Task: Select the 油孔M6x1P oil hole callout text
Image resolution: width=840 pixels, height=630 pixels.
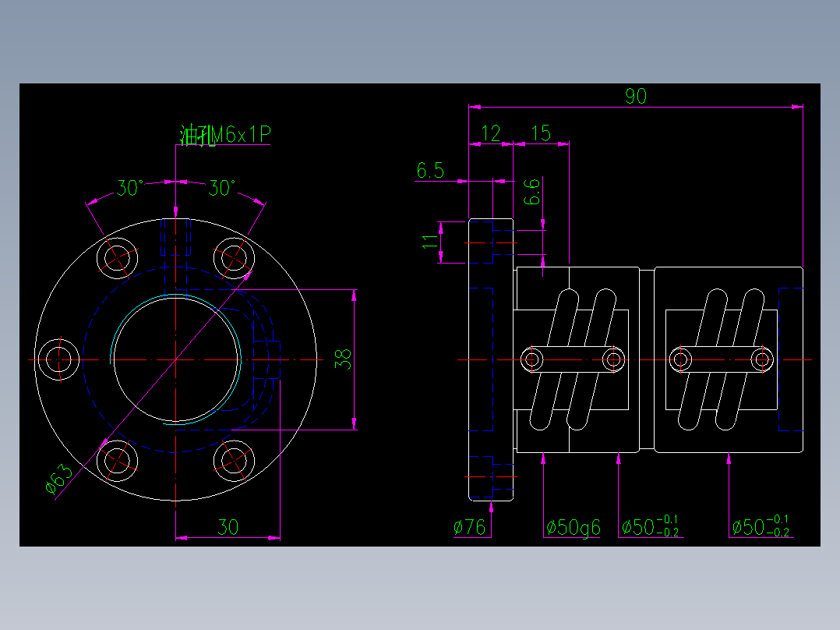Action: tap(226, 133)
